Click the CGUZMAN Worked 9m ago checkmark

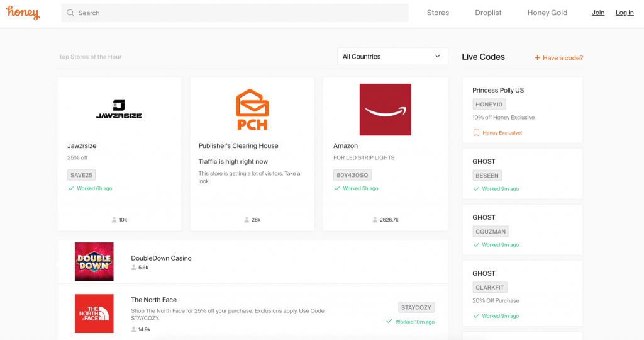pyautogui.click(x=476, y=245)
